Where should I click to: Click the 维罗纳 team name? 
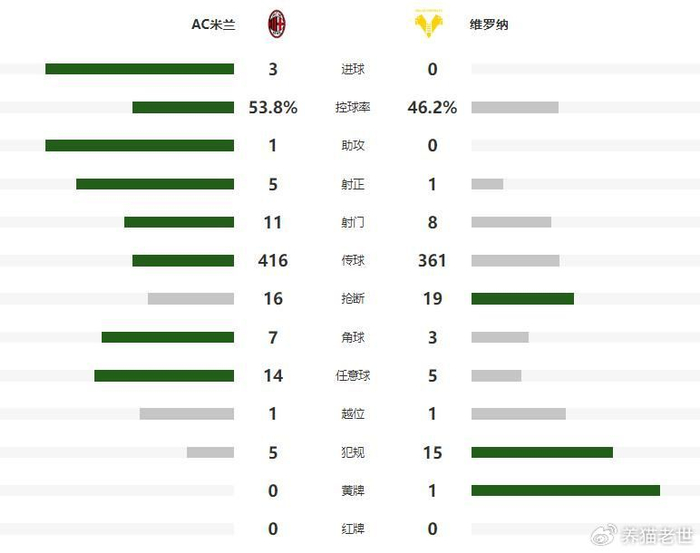coord(489,24)
